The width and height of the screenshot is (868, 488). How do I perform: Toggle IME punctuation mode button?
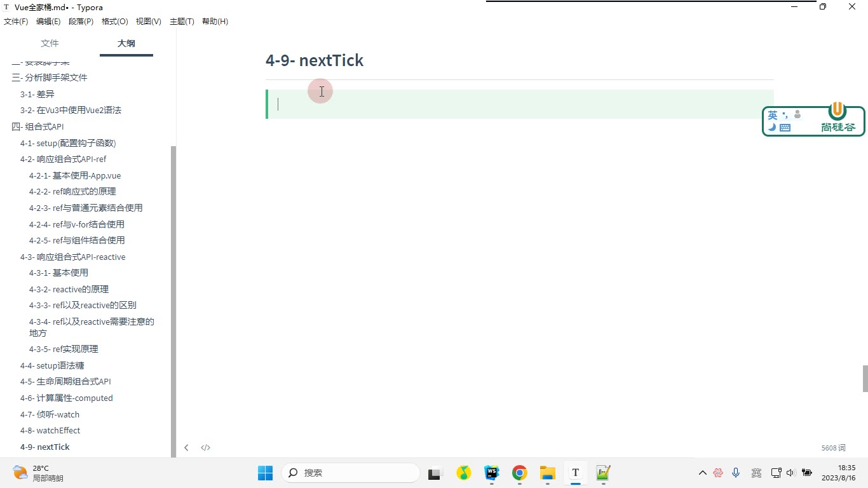[x=785, y=115]
